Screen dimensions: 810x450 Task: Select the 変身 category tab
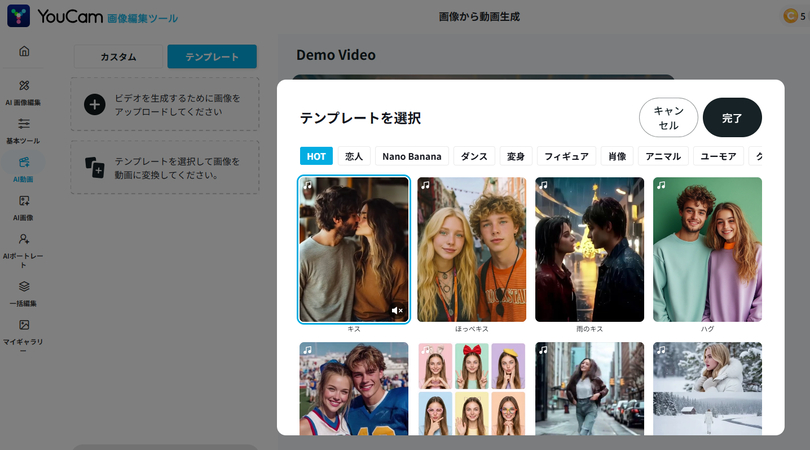(516, 156)
